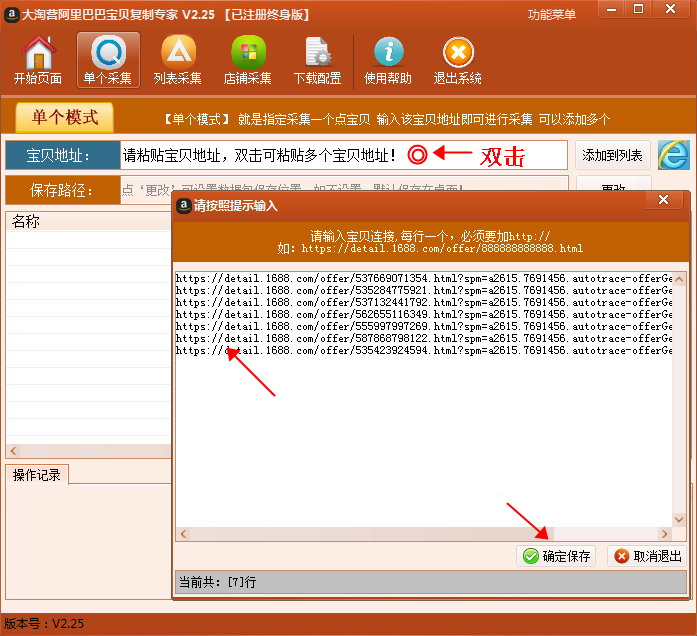Click the URL line containing 587868798122
The width and height of the screenshot is (697, 636).
(424, 338)
